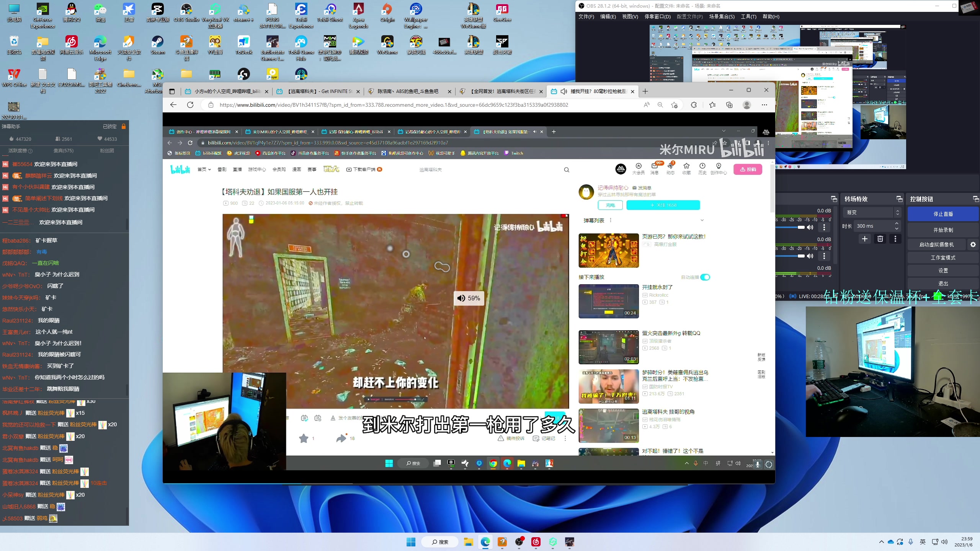The image size is (980, 551).
Task: Click the 剪映专业版 desktop icon
Action: pyautogui.click(x=158, y=12)
